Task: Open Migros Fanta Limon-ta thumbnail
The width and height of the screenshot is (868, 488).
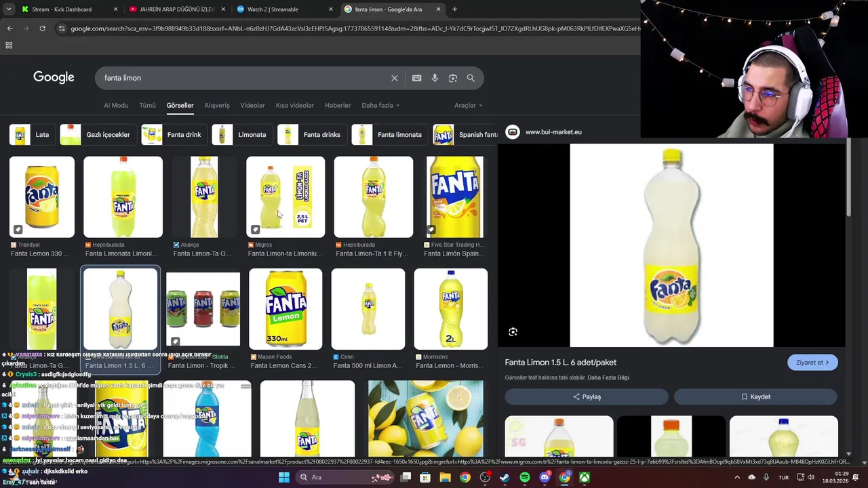Action: coord(285,197)
